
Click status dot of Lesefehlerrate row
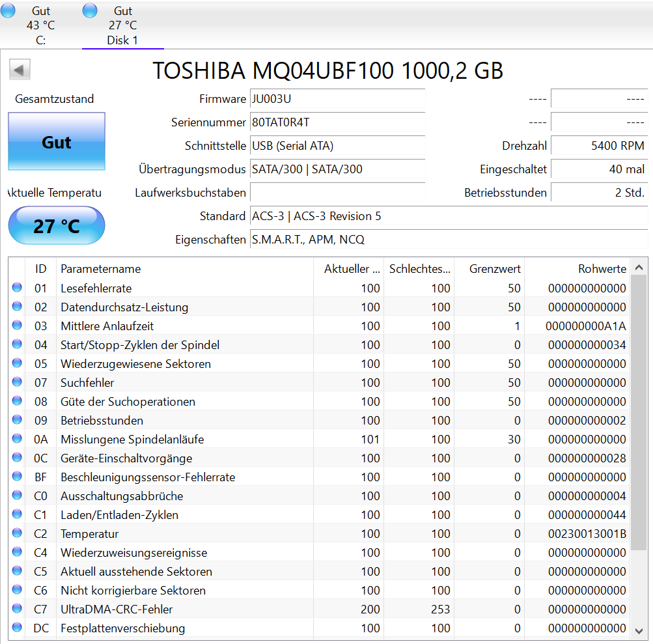[17, 287]
